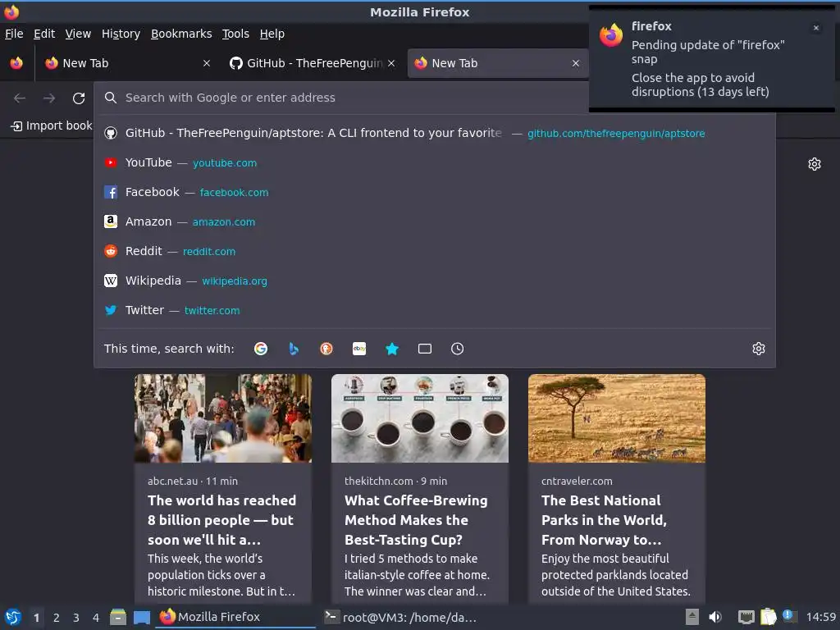Image resolution: width=840 pixels, height=630 pixels.
Task: Open abc.net.au 8 billion people article thumbnail
Action: tap(223, 418)
